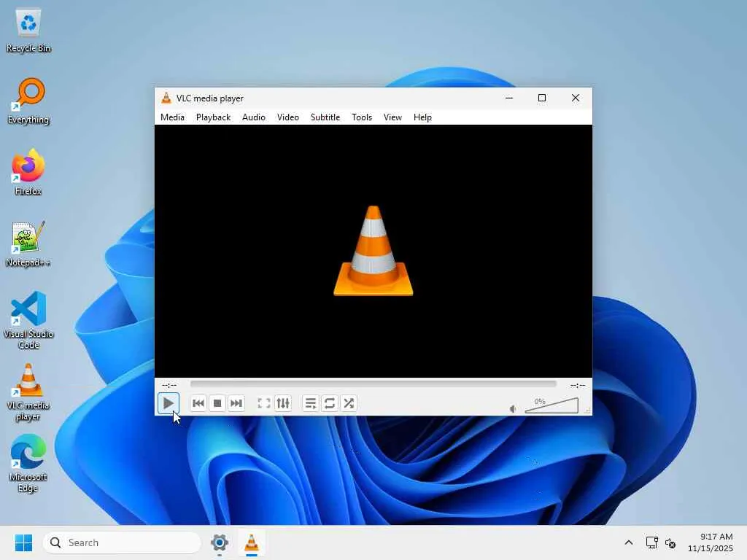Click the VLC cone title bar icon
This screenshot has width=747, height=560.
coord(166,98)
